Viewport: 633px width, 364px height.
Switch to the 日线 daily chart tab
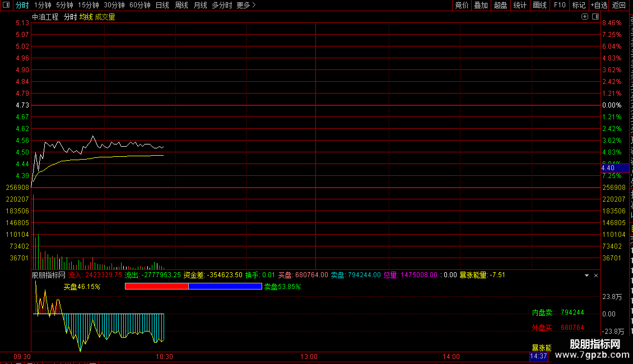point(162,5)
